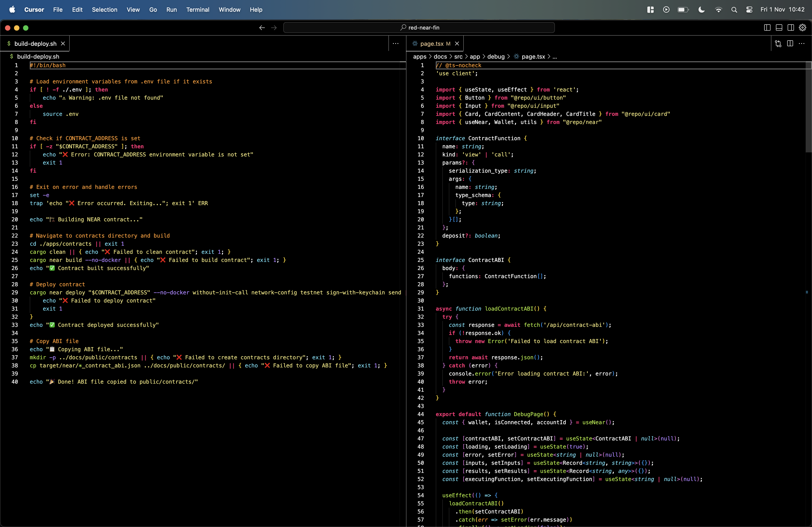Toggle the secondary right sidebar layout icon
Viewport: 812px width, 527px height.
pyautogui.click(x=791, y=27)
